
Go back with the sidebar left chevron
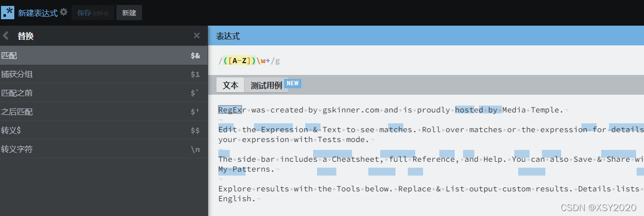[x=6, y=36]
